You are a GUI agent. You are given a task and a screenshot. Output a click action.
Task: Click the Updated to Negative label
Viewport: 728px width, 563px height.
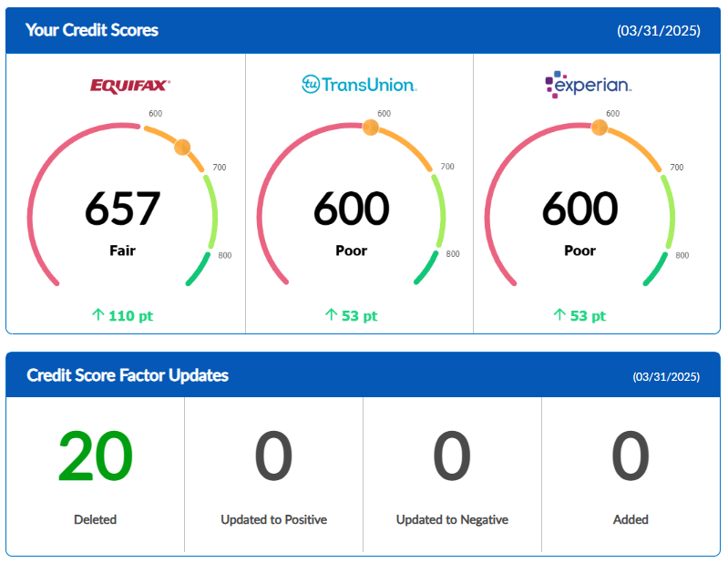(x=452, y=519)
